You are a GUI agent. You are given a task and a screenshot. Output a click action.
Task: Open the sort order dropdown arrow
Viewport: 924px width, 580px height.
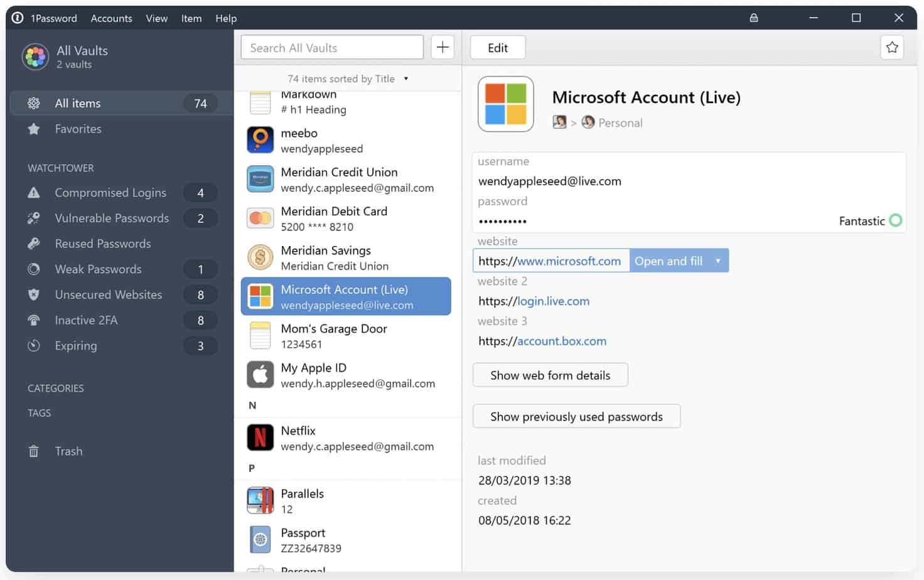tap(406, 78)
